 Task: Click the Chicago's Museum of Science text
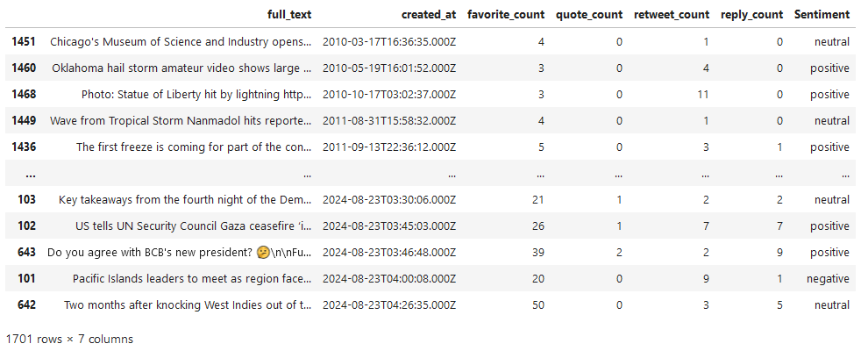181,41
